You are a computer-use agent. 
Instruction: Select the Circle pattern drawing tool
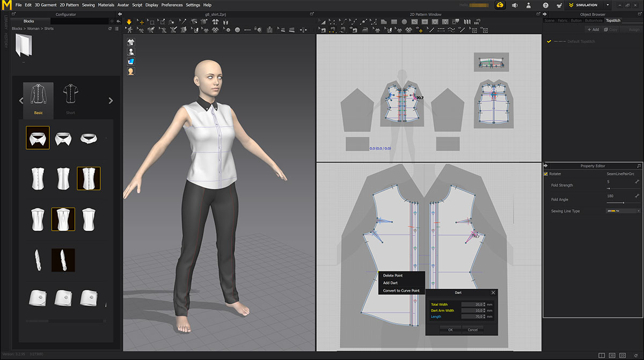click(x=405, y=22)
